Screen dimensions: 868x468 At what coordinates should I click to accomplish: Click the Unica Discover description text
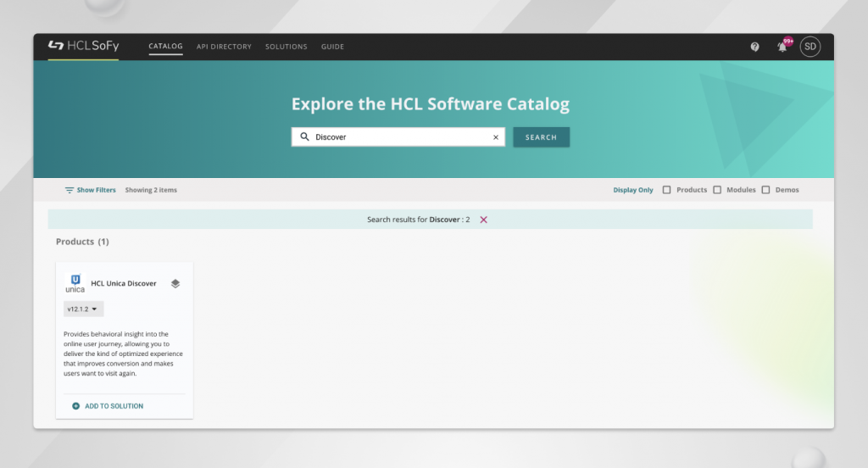pos(123,354)
